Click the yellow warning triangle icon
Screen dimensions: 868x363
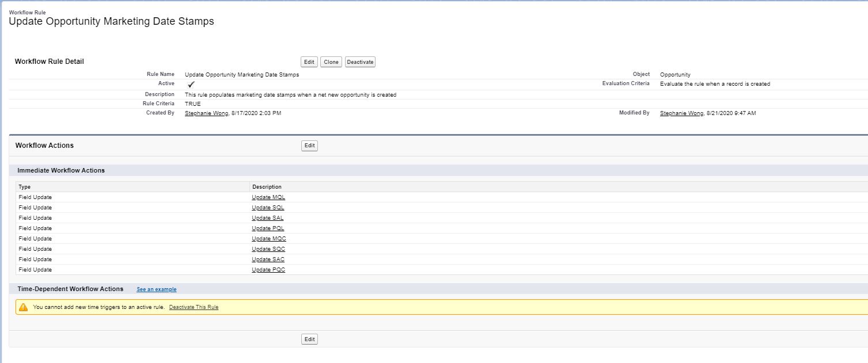tap(23, 307)
